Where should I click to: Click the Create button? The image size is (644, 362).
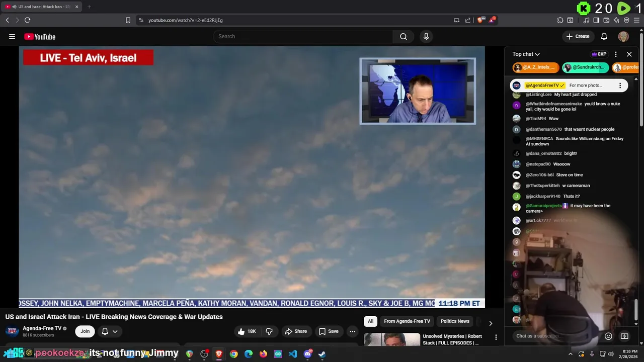tap(578, 36)
